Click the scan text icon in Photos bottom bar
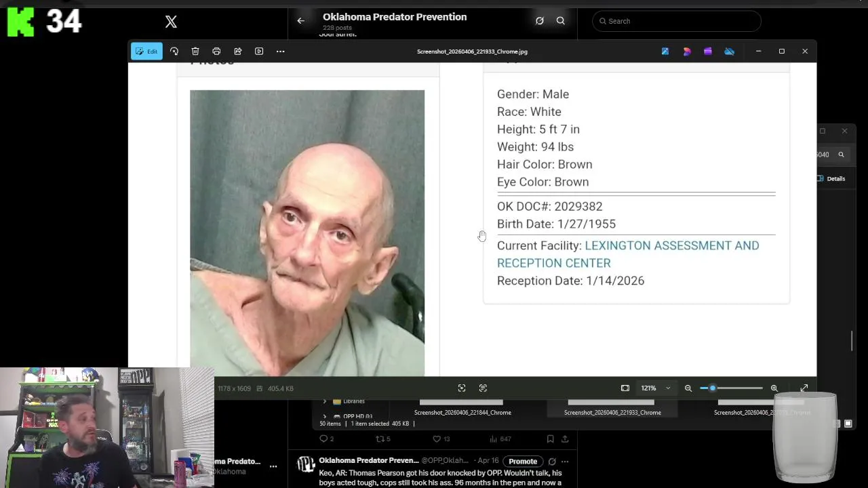868x488 pixels. pos(462,388)
